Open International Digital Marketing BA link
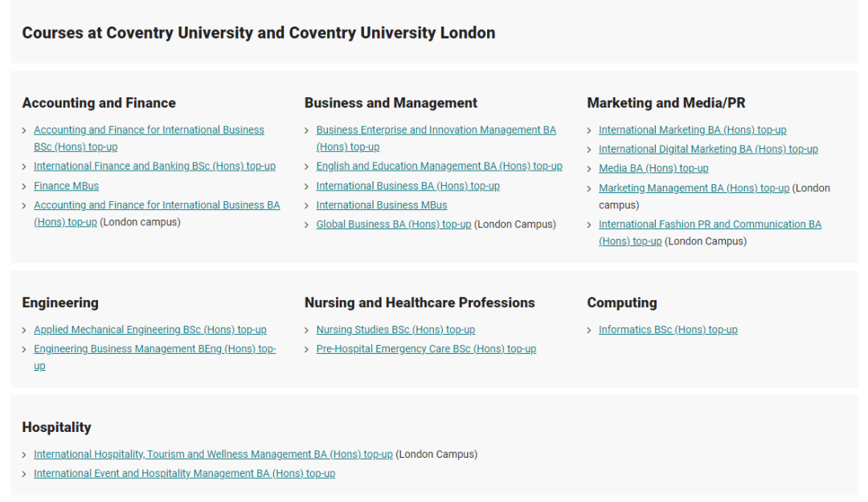This screenshot has height=502, width=868. pyautogui.click(x=708, y=150)
